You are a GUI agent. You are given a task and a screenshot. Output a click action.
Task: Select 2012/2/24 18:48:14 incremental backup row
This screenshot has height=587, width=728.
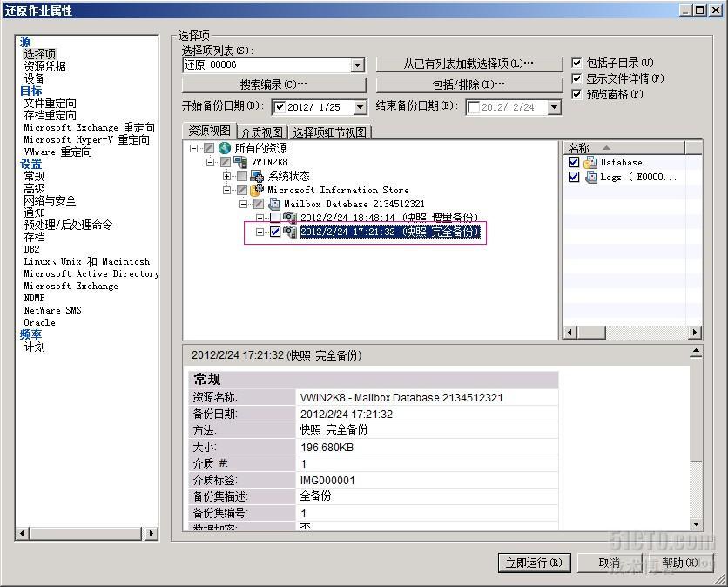coord(389,218)
